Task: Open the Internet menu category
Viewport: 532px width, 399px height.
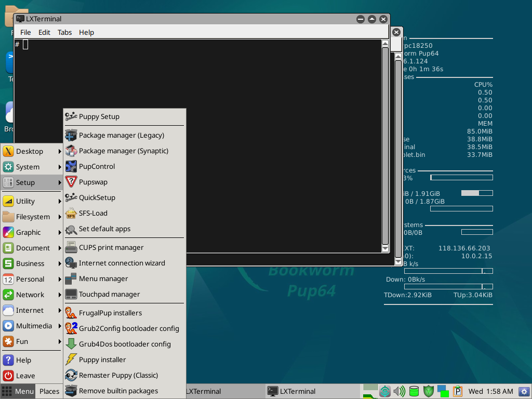Action: click(32, 311)
